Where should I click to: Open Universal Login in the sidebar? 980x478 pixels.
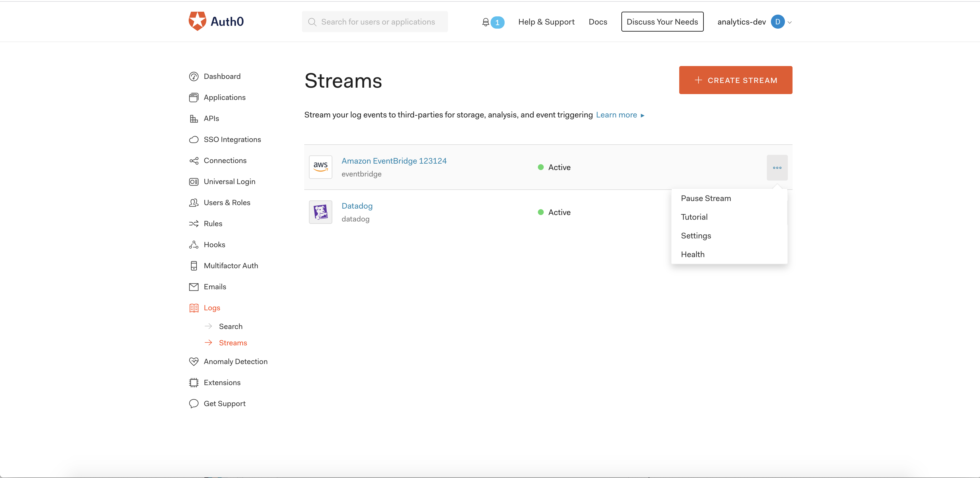click(x=230, y=181)
